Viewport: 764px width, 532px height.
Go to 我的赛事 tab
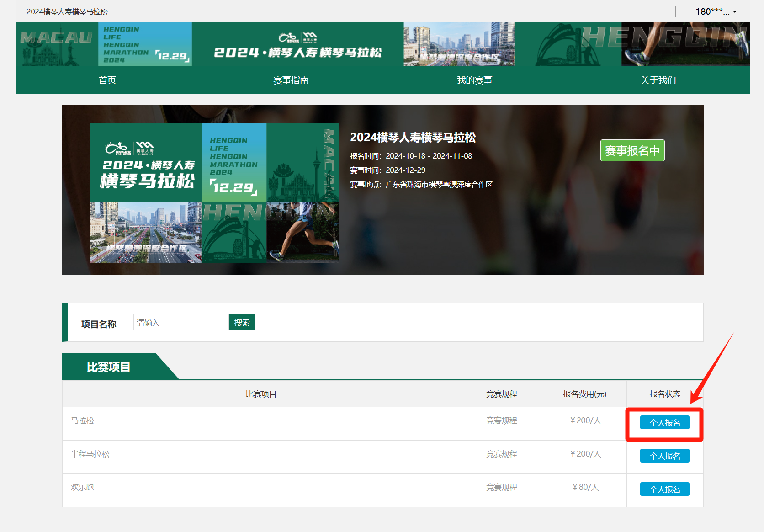[x=474, y=80]
